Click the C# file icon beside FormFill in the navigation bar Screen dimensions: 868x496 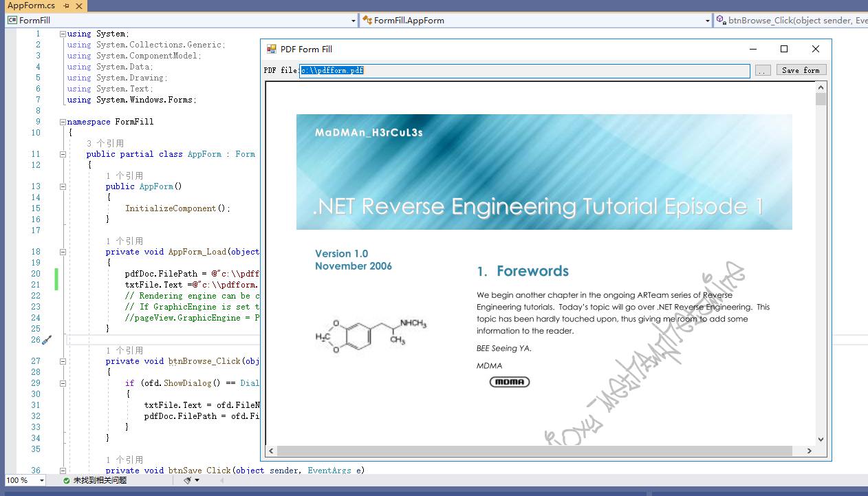click(x=11, y=21)
